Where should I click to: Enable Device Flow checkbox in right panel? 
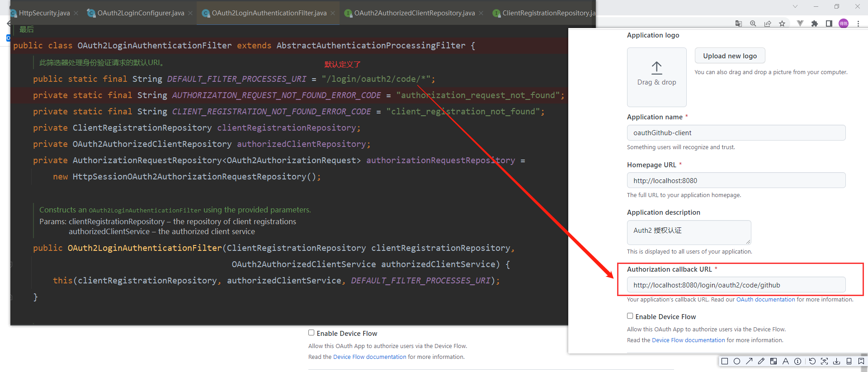coord(630,316)
